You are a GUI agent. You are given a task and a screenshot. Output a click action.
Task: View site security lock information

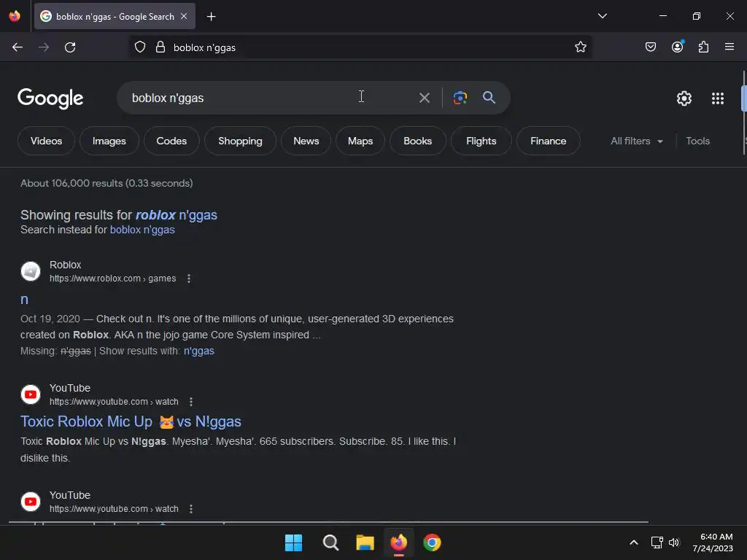tap(160, 47)
